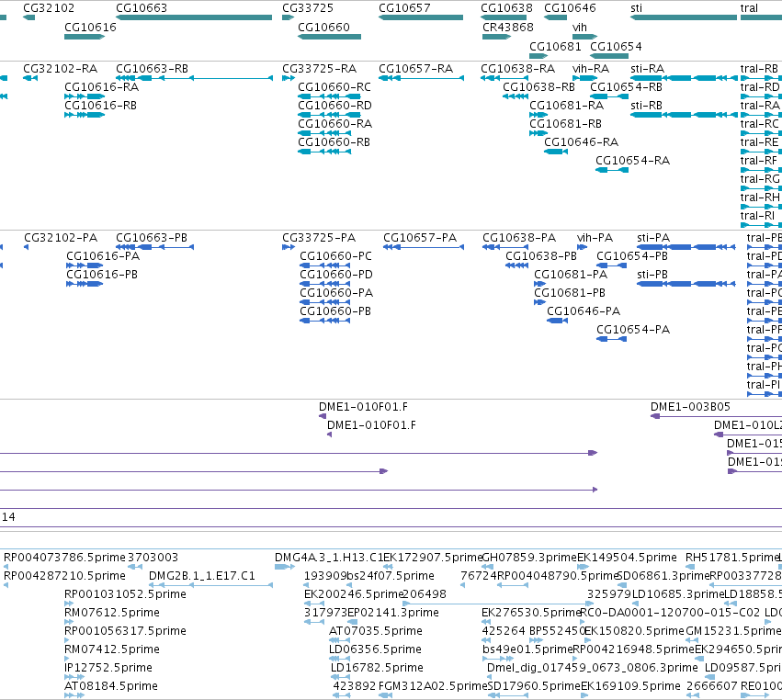
Task: Select transcript CG10654-RA label
Action: click(x=632, y=161)
